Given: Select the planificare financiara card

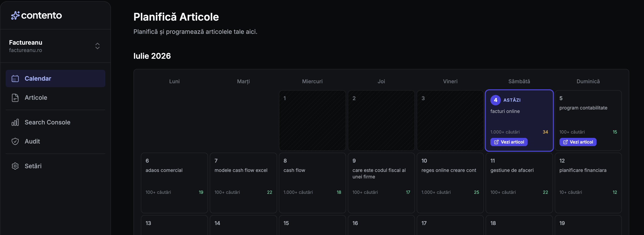Looking at the screenshot, I should 588,183.
